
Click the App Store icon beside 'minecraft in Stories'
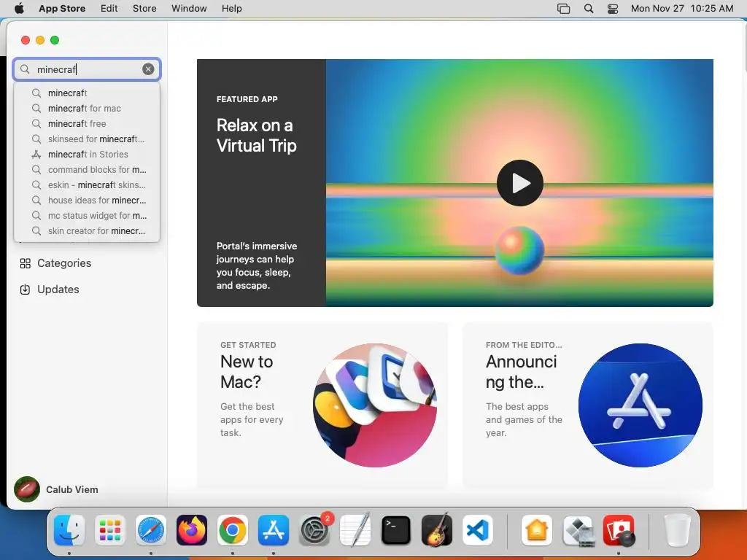click(x=36, y=155)
